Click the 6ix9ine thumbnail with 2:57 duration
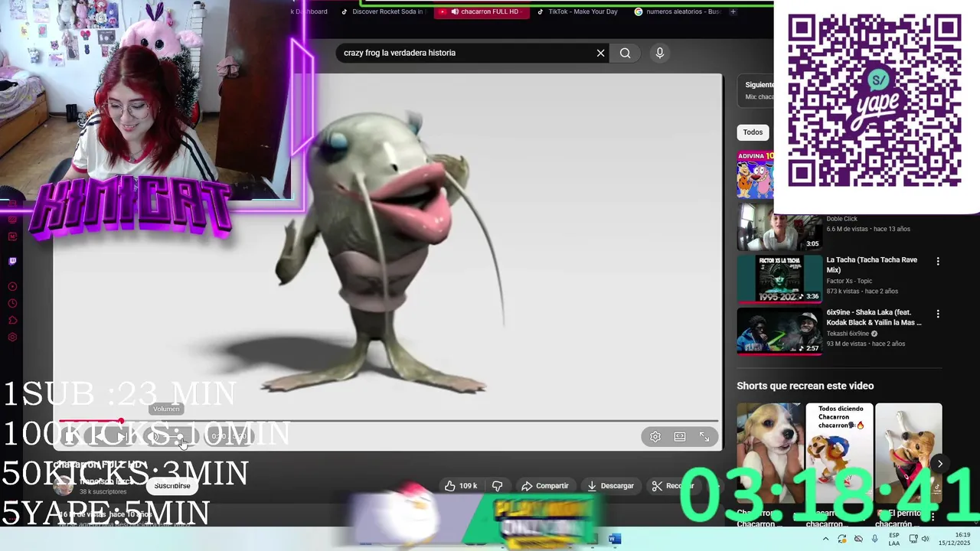 point(779,331)
